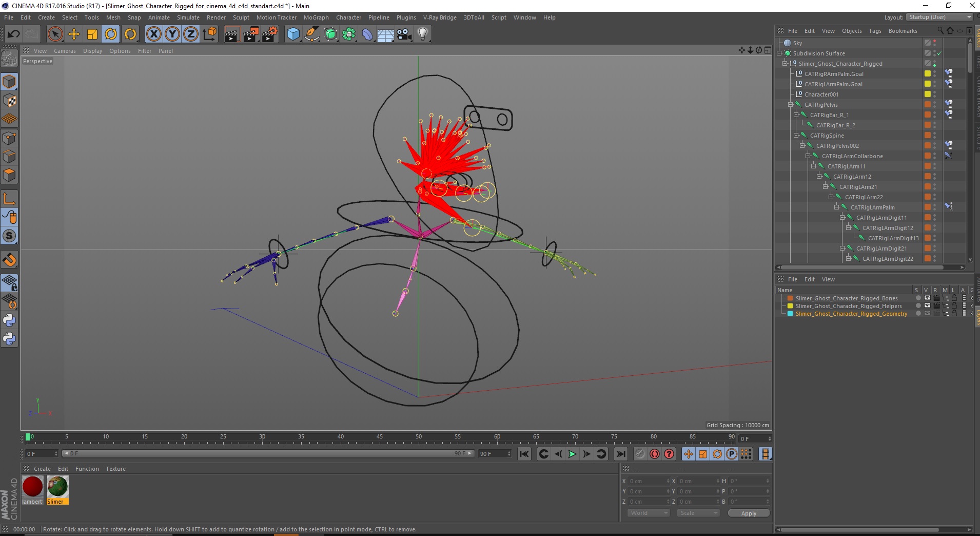
Task: Click frame 50 on the timeline
Action: click(418, 438)
